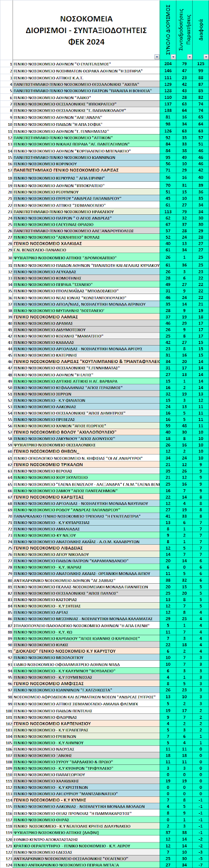
Task: Select the ΣΥΝΟΛΟ ΔΙΟΡΙΣΜΟΣ column header
Action: (x=168, y=30)
